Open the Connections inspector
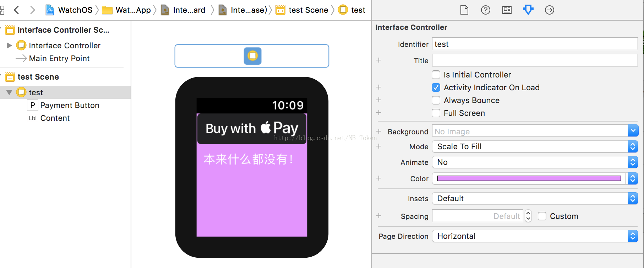The width and height of the screenshot is (644, 268). (549, 10)
